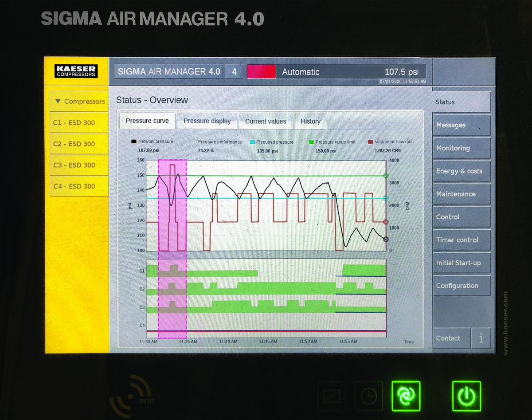Select compressor C4 - ESD 300
The image size is (532, 420).
tap(79, 186)
